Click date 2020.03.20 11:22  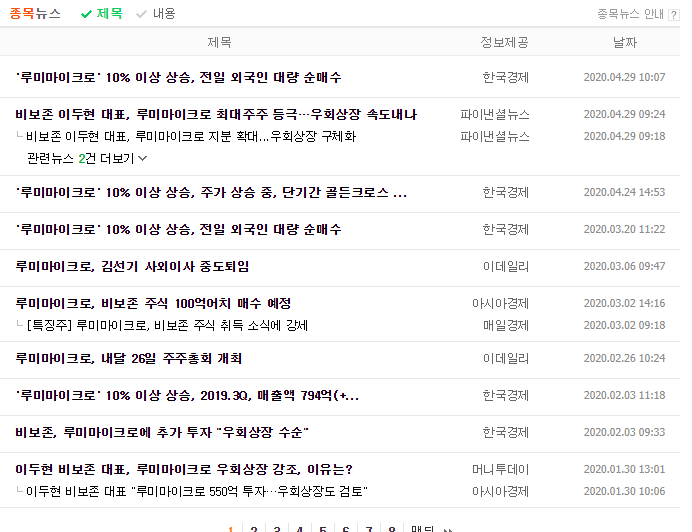click(x=624, y=229)
